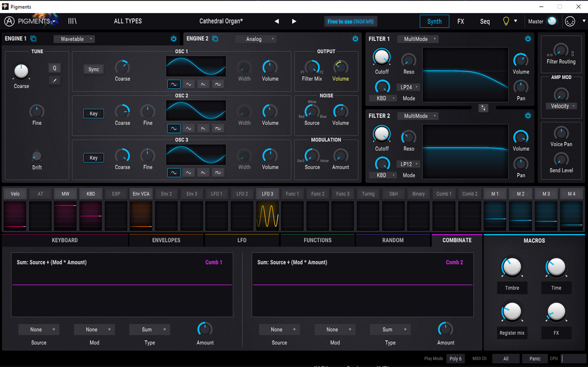Open Engine 2 Analog type dropdown
This screenshot has width=588, height=367.
point(256,39)
